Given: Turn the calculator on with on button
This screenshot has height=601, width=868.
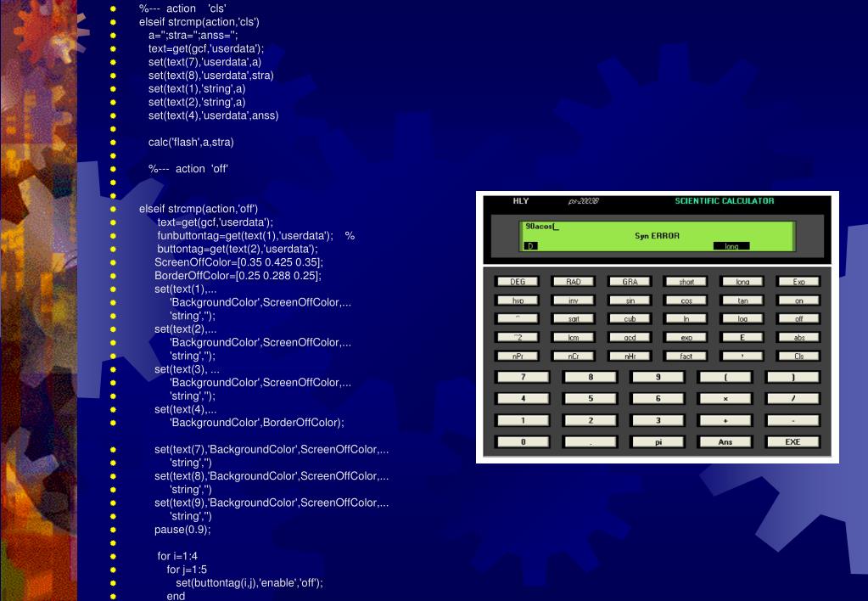Looking at the screenshot, I should point(798,300).
